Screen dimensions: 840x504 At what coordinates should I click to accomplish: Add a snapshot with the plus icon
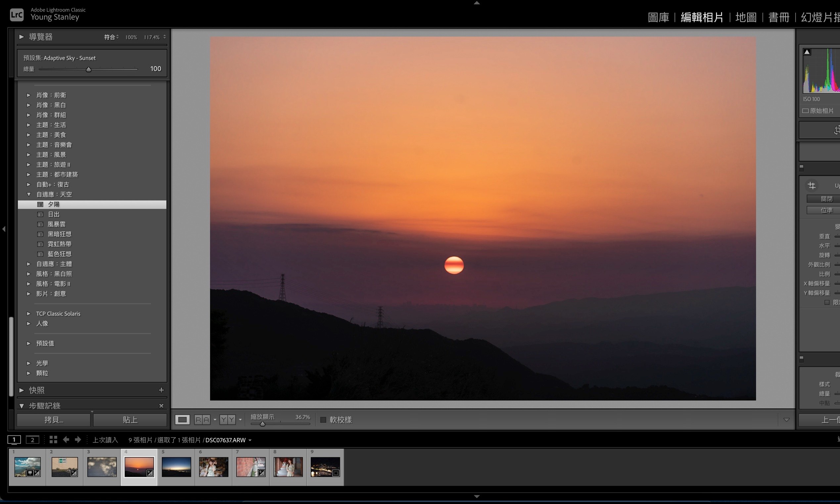point(161,390)
